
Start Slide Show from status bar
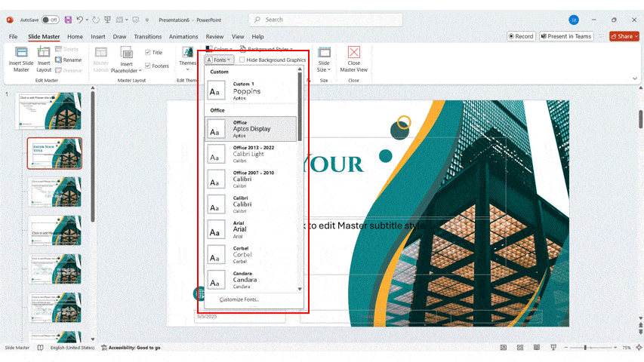pos(553,348)
